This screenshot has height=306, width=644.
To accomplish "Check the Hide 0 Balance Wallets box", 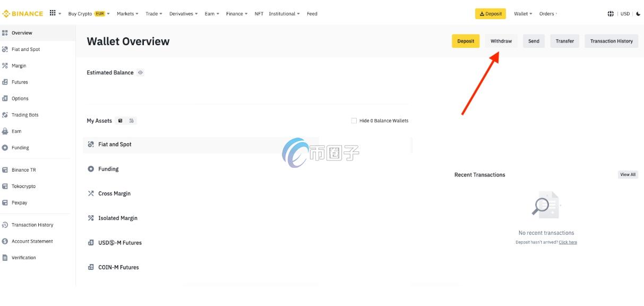I will click(x=354, y=121).
